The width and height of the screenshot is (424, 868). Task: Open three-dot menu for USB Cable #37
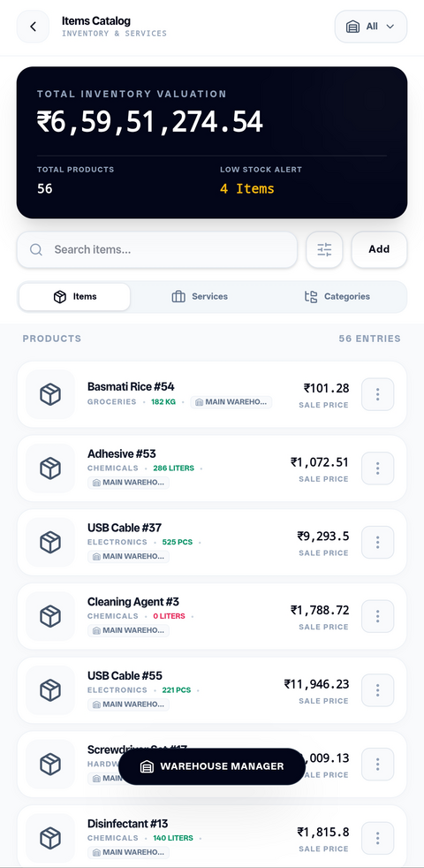tap(377, 542)
